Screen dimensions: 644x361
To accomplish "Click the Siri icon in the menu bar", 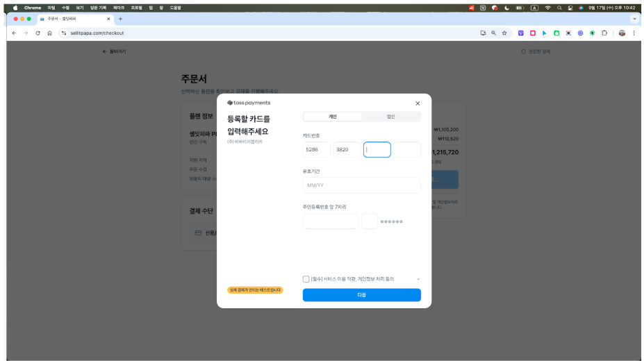I will click(x=581, y=8).
